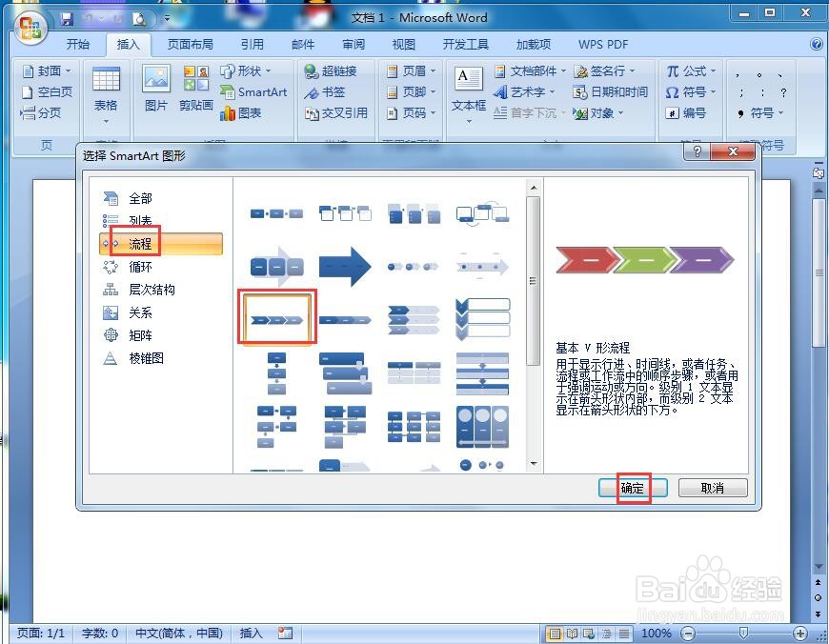Insert a page break (分页)
The image size is (829, 644).
[41, 112]
